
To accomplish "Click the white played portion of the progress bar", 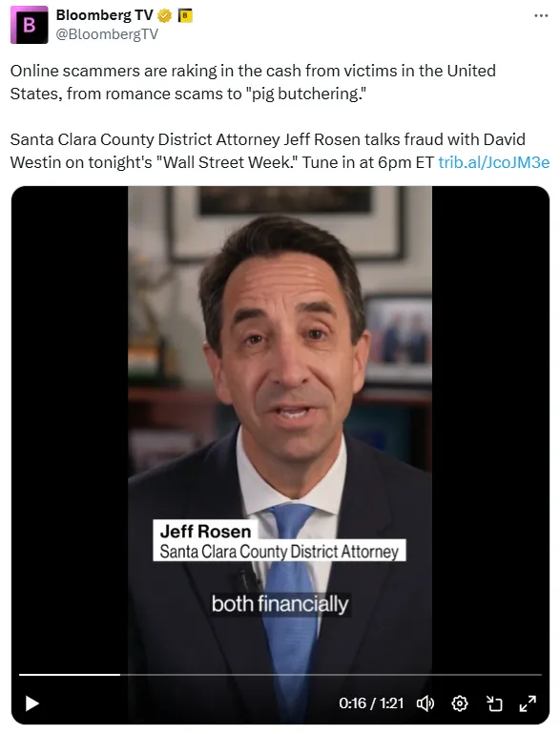I will 70,675.
